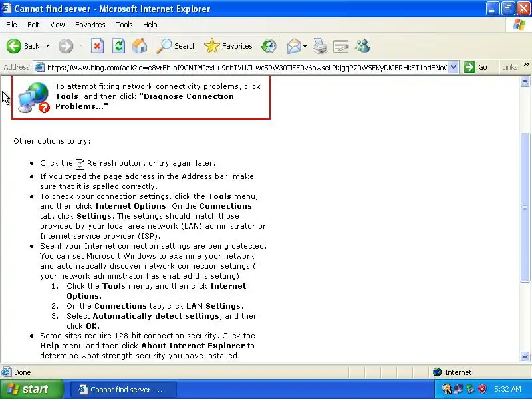Click the network computers tray icon
This screenshot has height=399, width=532.
point(458,389)
